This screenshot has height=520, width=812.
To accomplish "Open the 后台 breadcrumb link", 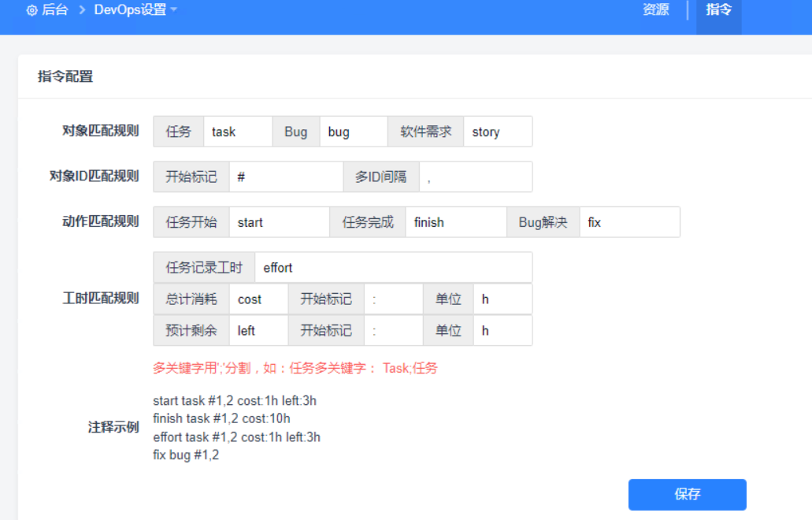I will coord(55,9).
